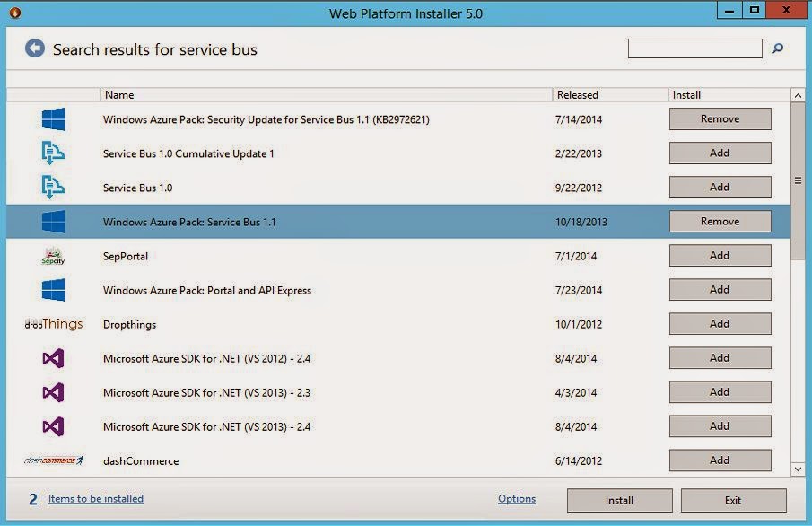
Task: Click the Install column header
Action: [729, 95]
